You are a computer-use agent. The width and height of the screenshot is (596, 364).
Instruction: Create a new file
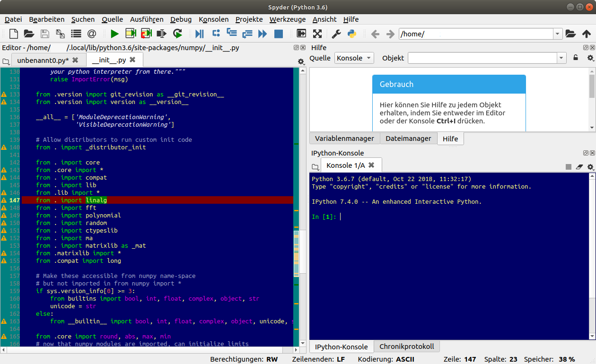[13, 34]
